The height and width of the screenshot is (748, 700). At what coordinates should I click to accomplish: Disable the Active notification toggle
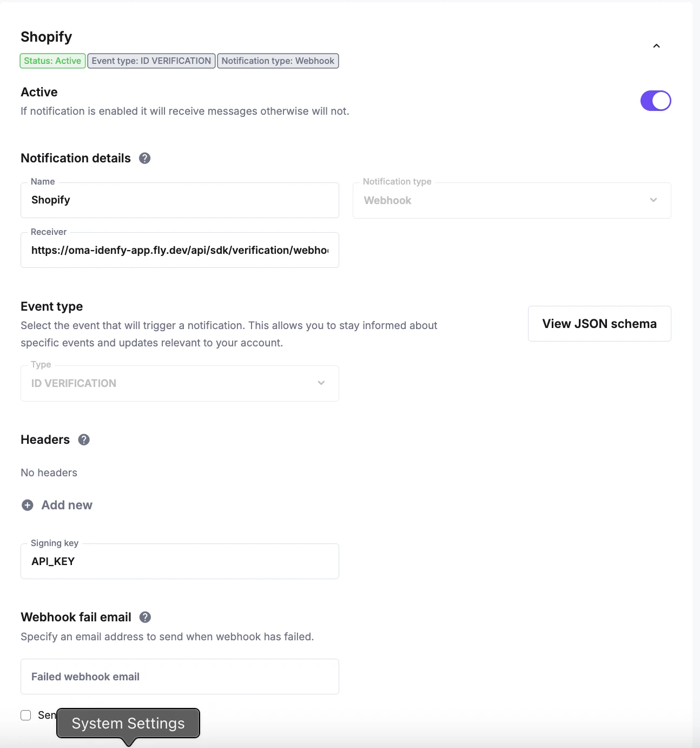(656, 101)
